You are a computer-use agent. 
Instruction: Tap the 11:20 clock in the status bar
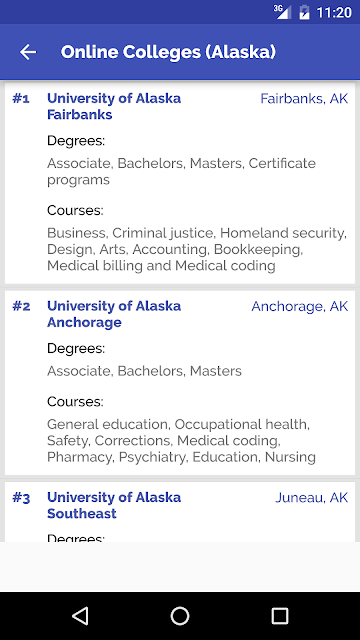(334, 12)
